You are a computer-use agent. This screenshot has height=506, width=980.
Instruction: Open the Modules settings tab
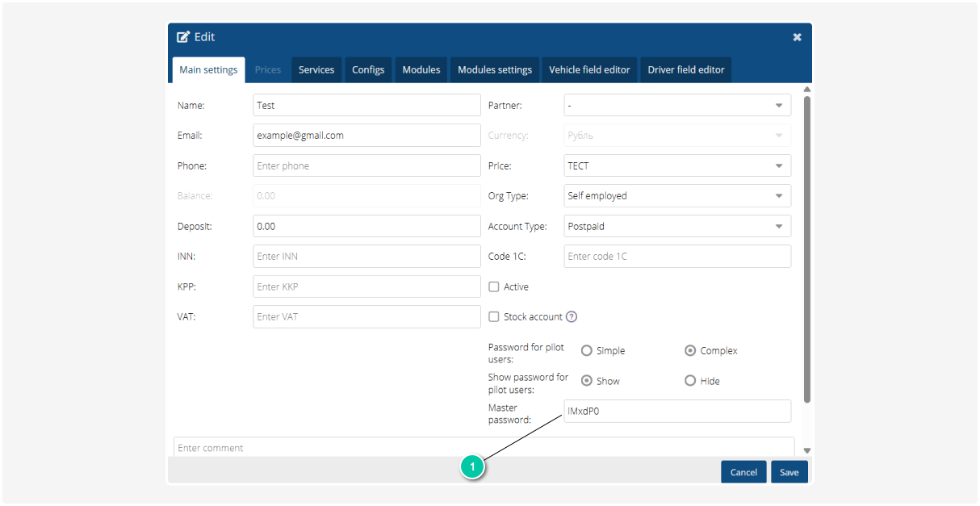click(495, 70)
